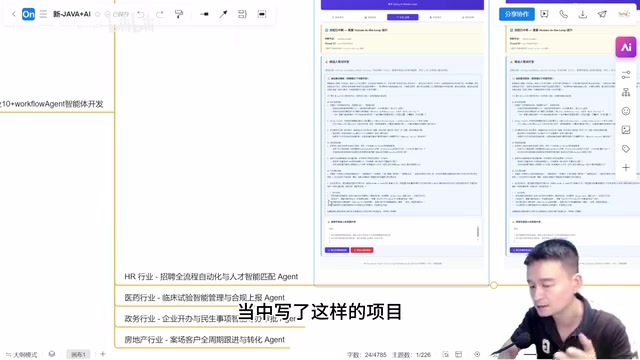Click the layers icon in bottom bar
The width and height of the screenshot is (640, 360).
pos(52,354)
